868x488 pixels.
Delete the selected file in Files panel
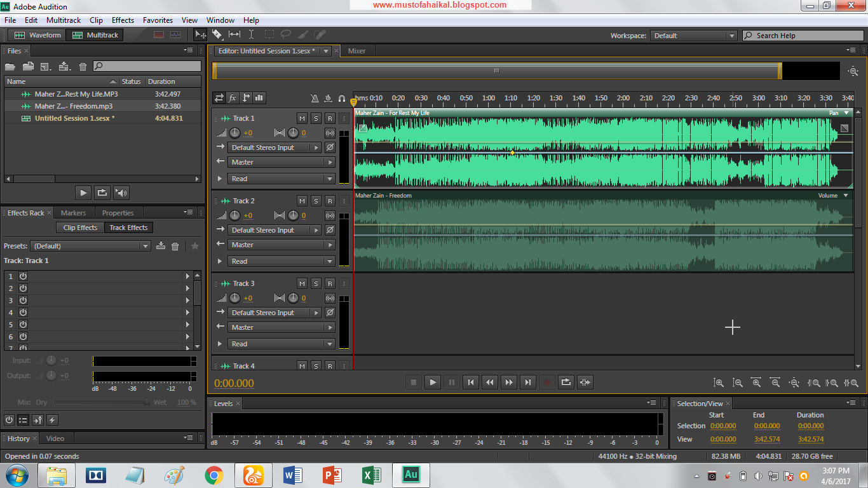click(x=83, y=66)
